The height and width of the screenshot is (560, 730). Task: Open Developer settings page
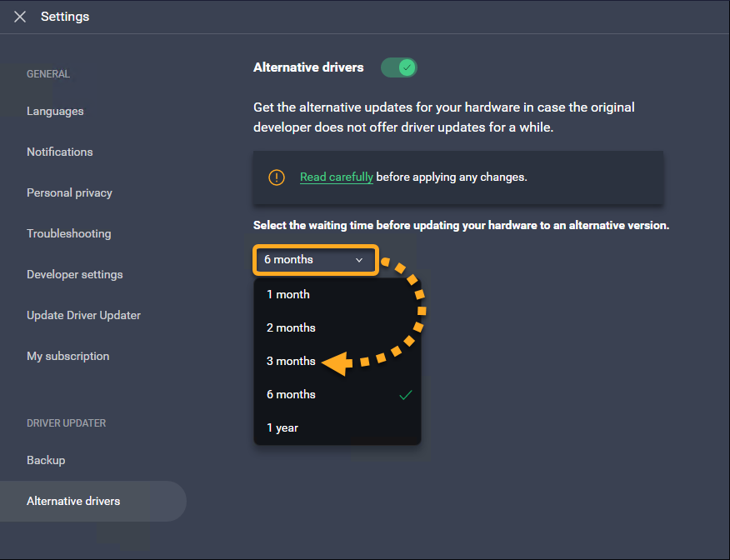coord(74,274)
